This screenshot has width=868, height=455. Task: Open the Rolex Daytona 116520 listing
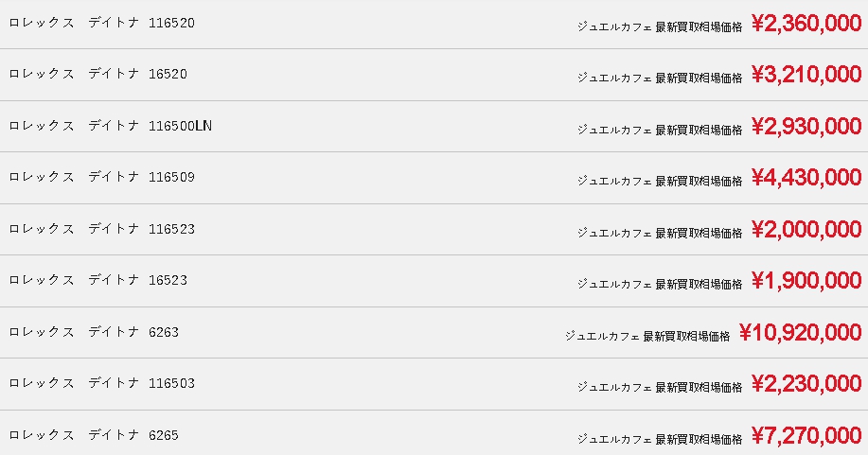[x=102, y=23]
